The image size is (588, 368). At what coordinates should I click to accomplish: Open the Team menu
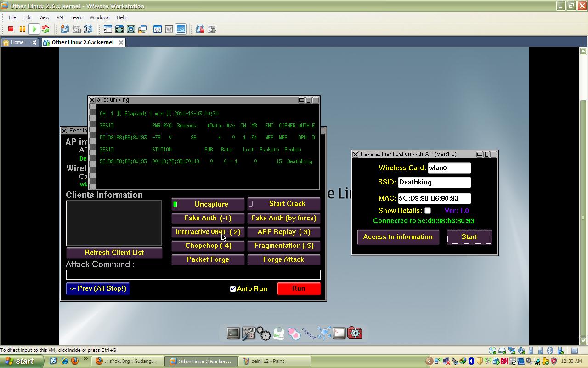pyautogui.click(x=76, y=17)
